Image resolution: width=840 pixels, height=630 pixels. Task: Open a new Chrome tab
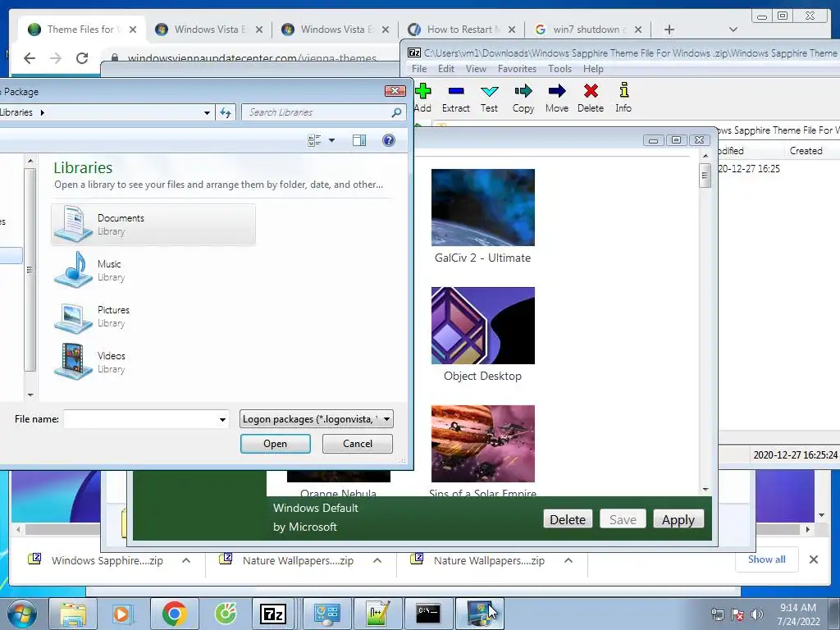pos(669,30)
